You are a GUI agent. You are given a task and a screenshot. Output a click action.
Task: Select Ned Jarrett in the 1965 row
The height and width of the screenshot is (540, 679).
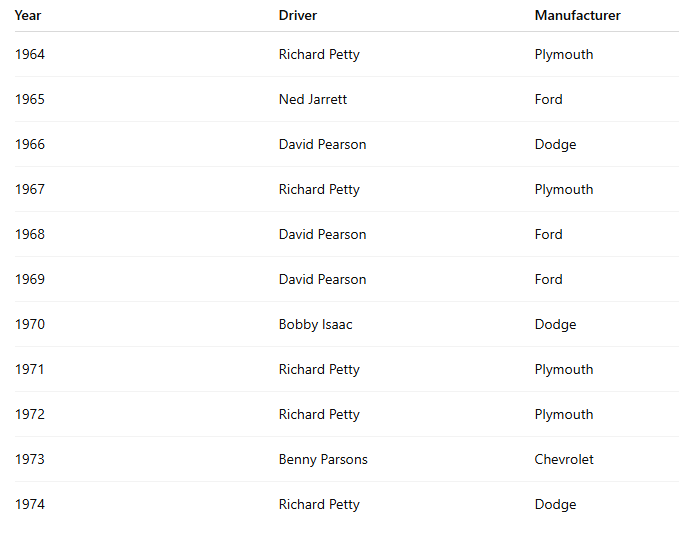click(313, 100)
